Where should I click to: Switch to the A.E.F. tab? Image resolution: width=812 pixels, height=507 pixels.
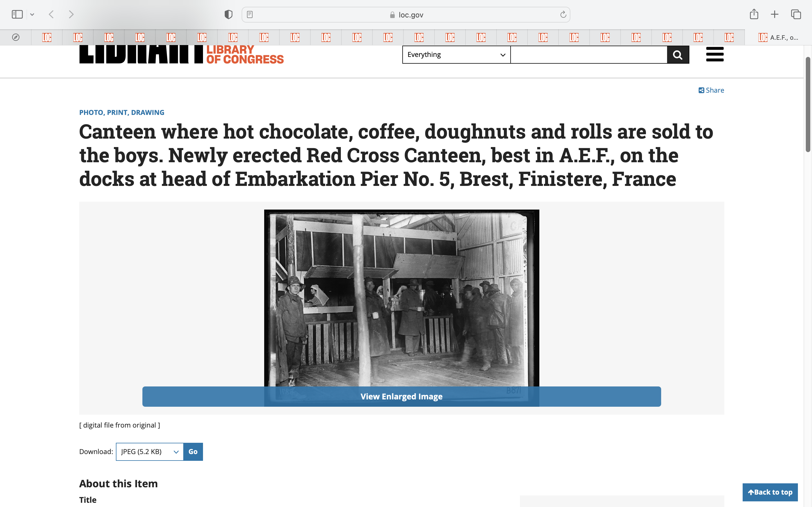[778, 37]
